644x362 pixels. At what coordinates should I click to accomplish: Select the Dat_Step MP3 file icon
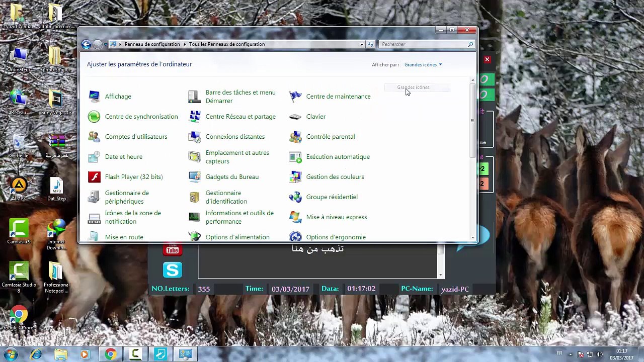tap(56, 189)
